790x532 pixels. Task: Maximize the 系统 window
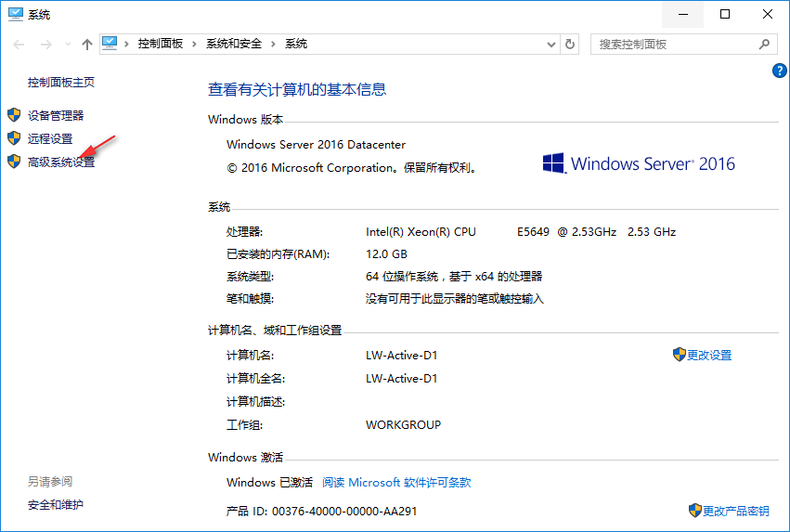[725, 14]
